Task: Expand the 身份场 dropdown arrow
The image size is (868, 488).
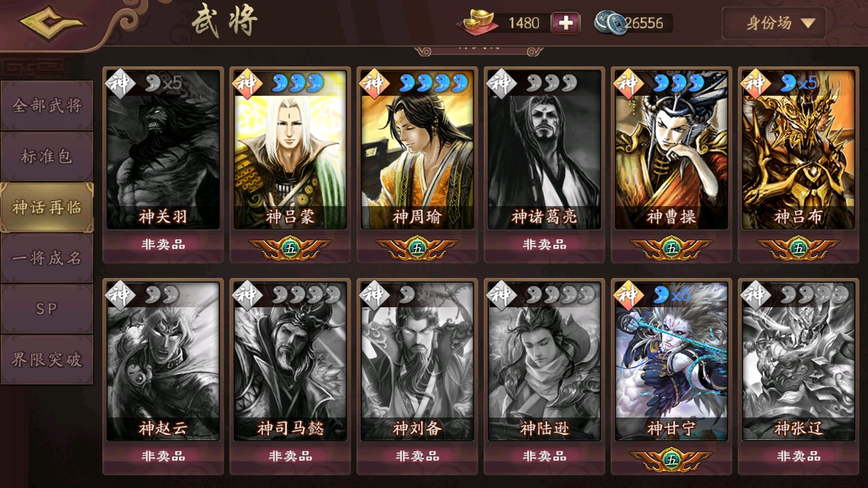Action: 808,23
